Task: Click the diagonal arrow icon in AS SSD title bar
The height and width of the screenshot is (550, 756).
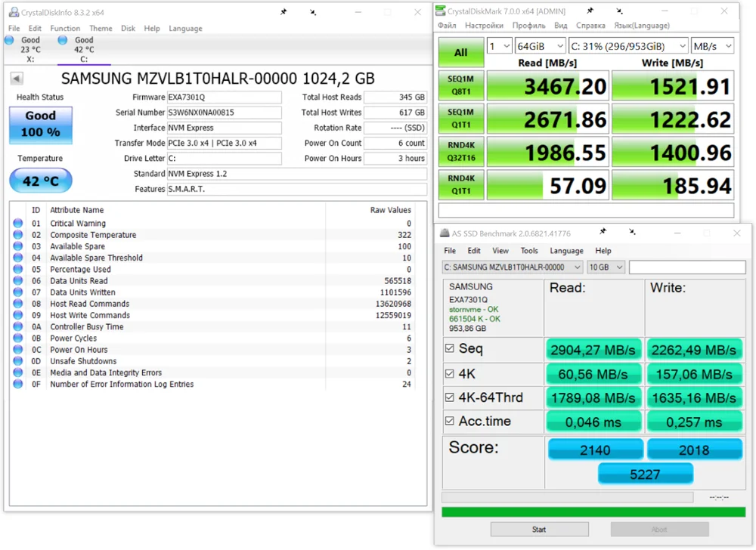Action: [x=632, y=232]
